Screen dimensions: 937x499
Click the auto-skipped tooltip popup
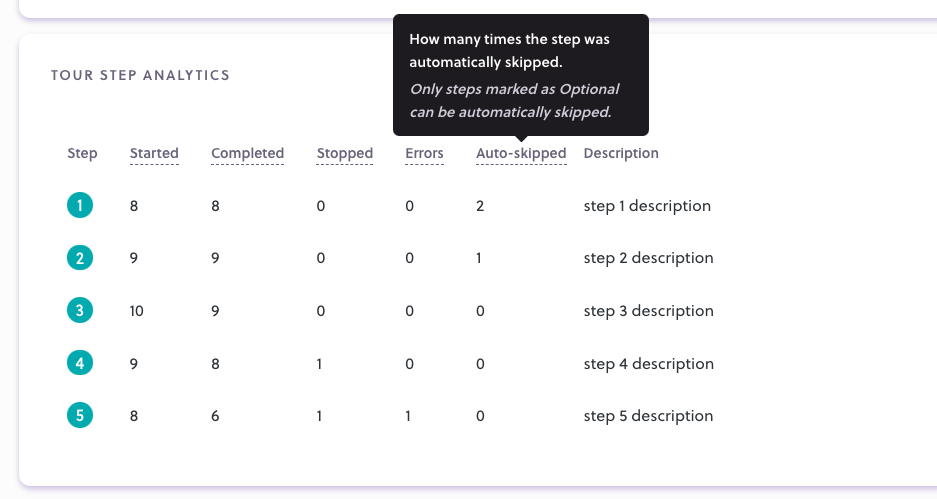520,75
